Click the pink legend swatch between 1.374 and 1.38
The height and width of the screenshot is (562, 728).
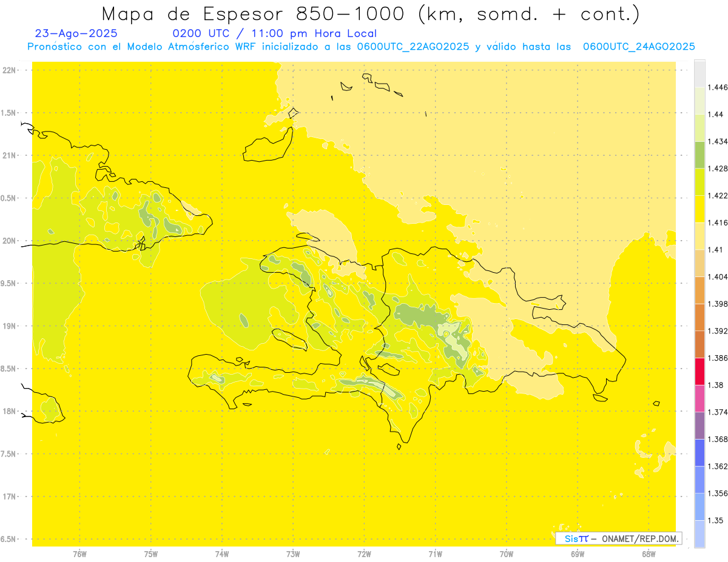(x=699, y=398)
